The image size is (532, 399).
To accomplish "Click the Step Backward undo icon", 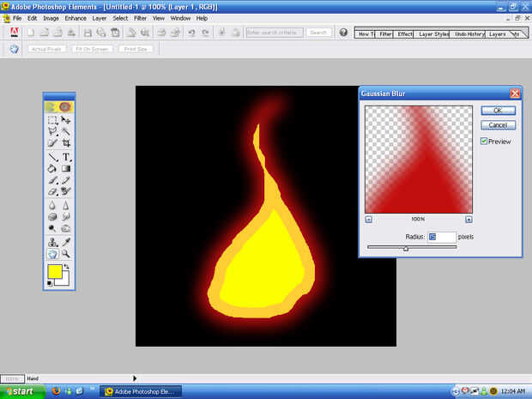I will click(191, 33).
